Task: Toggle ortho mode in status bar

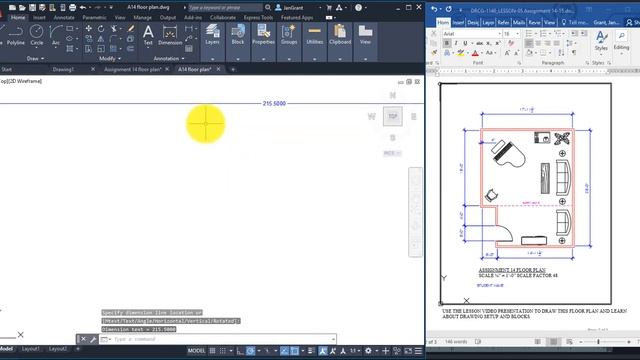Action: coord(240,351)
